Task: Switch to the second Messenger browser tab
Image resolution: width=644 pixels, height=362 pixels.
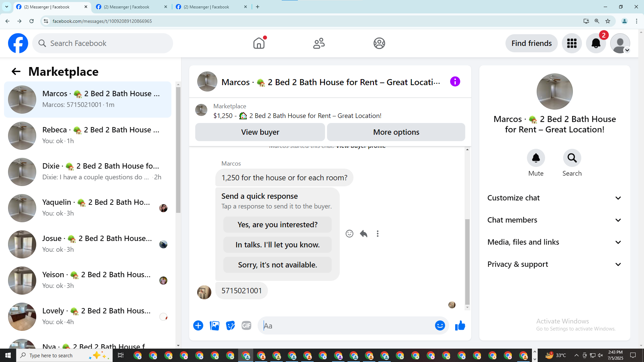Action: pyautogui.click(x=127, y=7)
